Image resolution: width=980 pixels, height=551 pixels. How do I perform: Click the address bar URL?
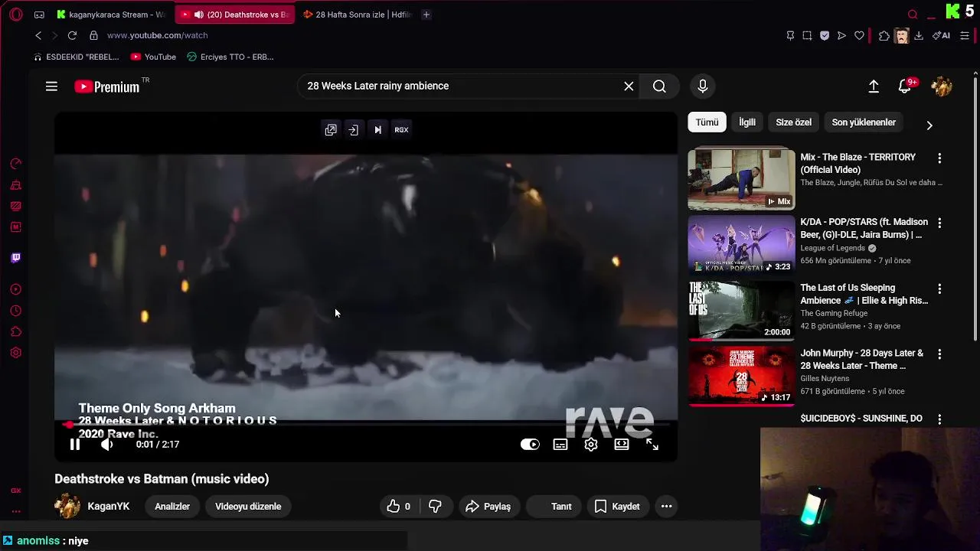(x=157, y=35)
